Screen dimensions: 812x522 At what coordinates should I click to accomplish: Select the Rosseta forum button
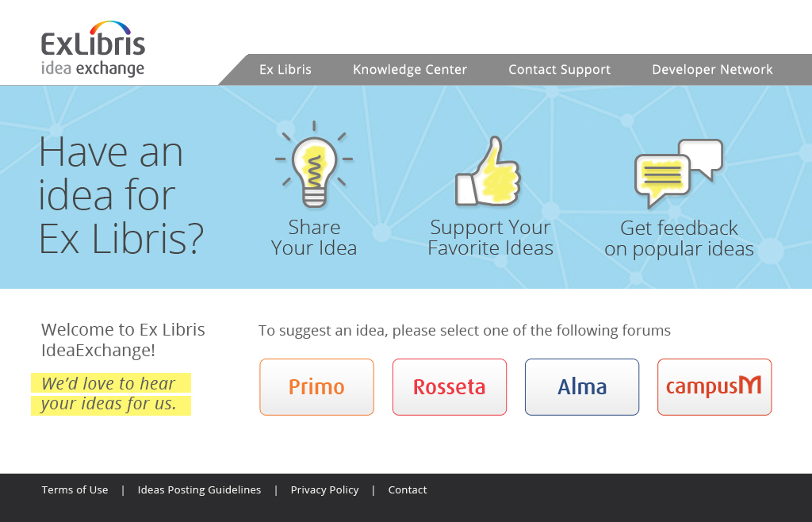[x=449, y=387]
